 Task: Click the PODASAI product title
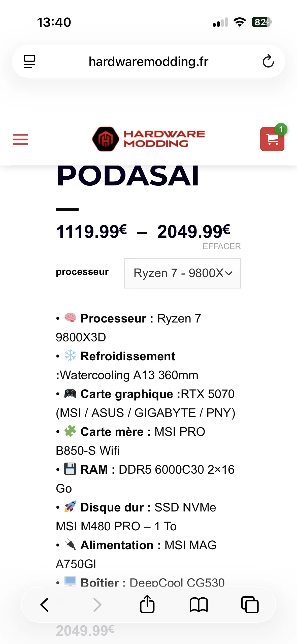click(x=128, y=176)
